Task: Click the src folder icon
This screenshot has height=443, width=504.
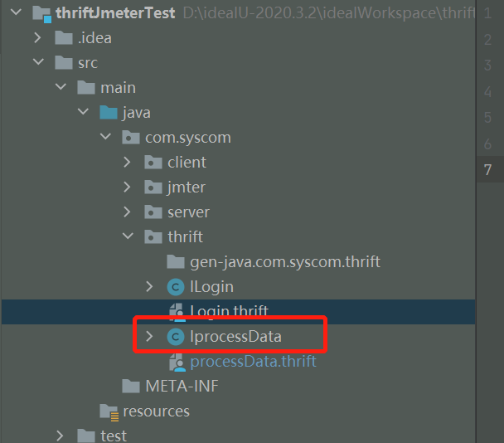Action: pyautogui.click(x=64, y=63)
